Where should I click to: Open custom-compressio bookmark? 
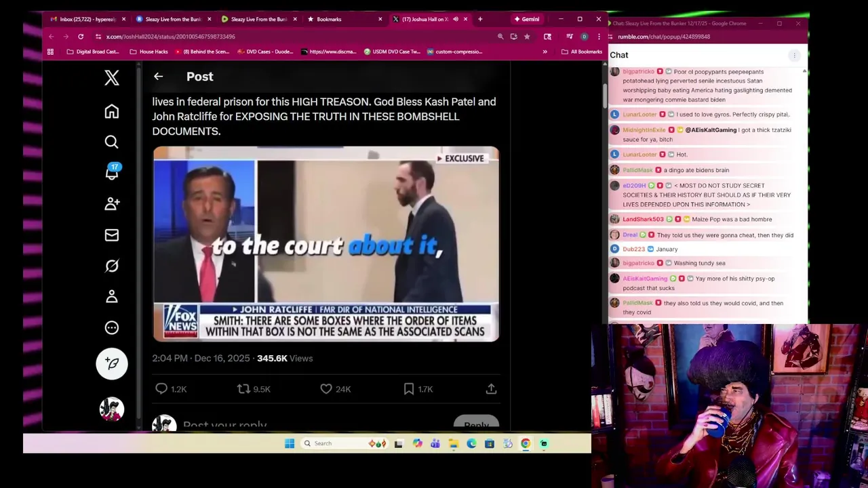tap(454, 52)
